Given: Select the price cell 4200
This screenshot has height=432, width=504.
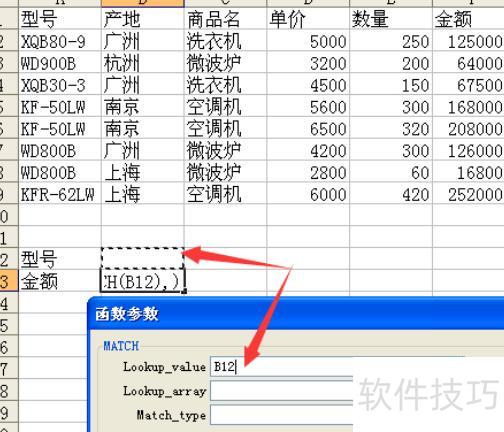Looking at the screenshot, I should pos(308,150).
